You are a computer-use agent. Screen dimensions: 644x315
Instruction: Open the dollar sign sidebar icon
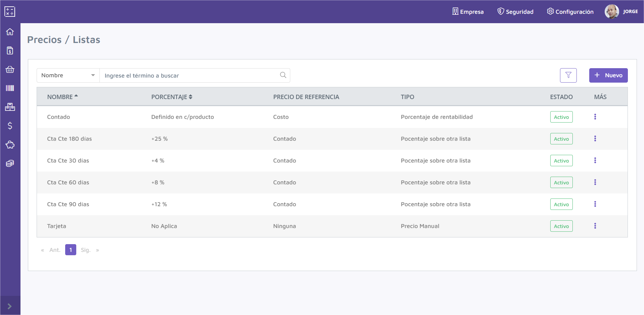(10, 126)
